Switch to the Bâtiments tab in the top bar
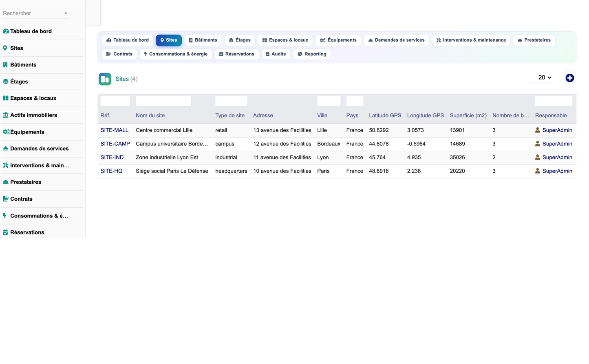 pos(203,40)
